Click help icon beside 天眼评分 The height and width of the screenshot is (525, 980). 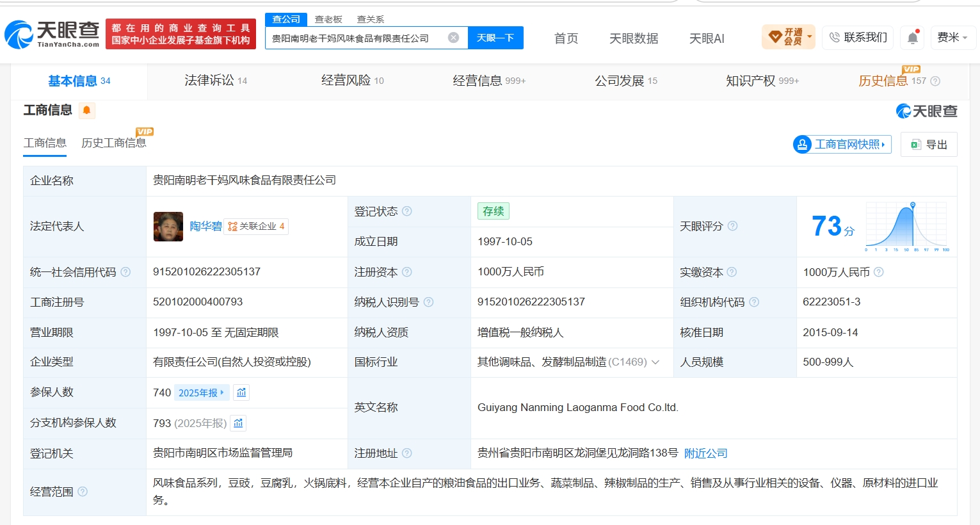732,226
